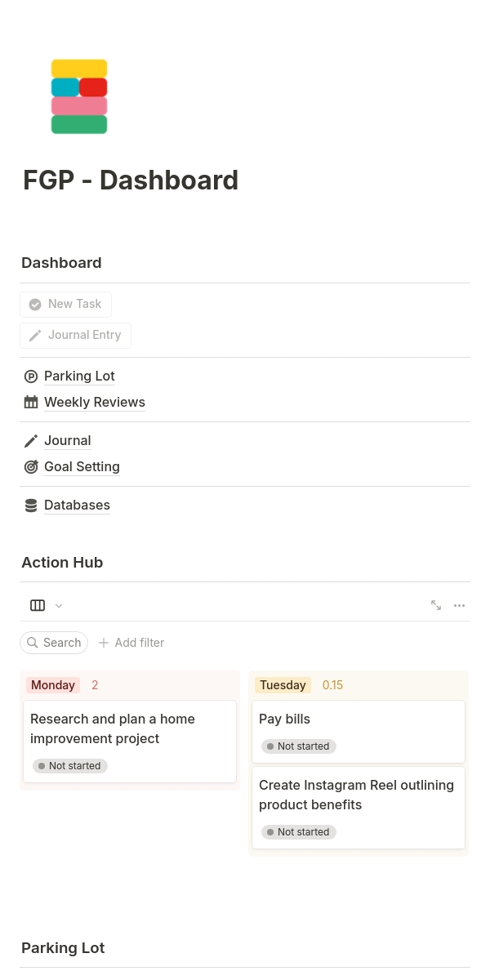
Task: Expand the view switcher chevron
Action: (x=59, y=606)
